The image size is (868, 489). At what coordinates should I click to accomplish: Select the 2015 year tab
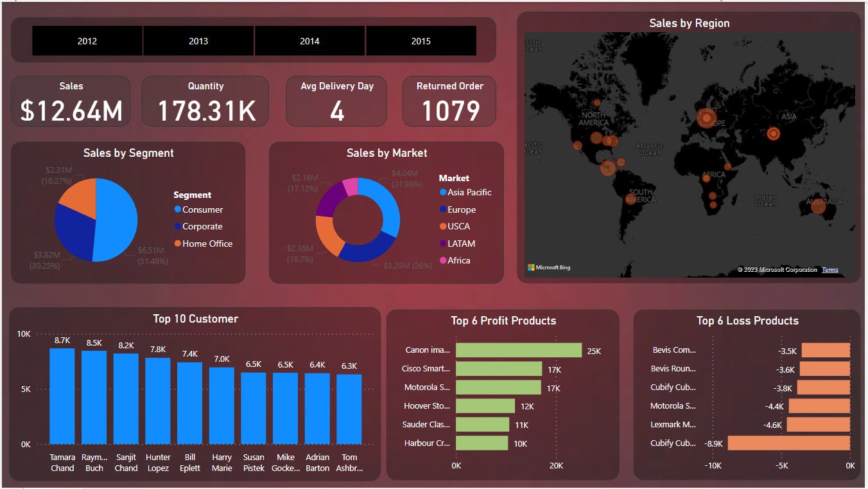click(421, 40)
